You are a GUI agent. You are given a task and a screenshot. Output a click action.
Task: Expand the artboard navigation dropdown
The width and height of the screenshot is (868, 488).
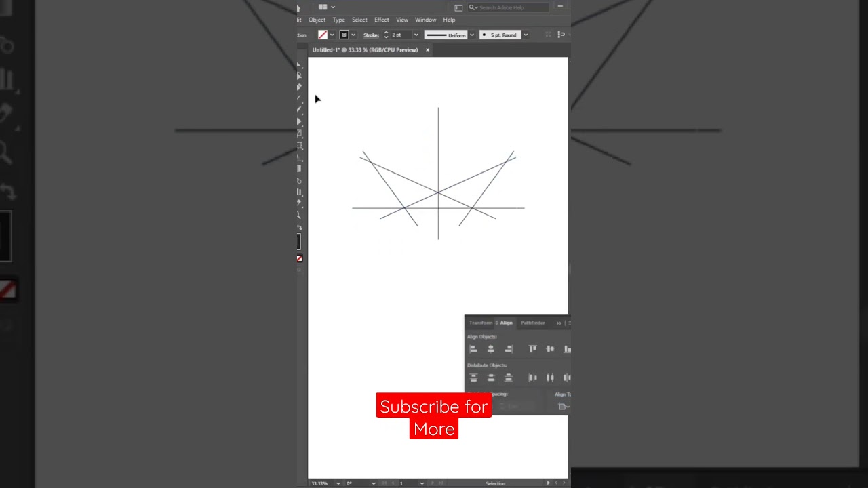pyautogui.click(x=422, y=483)
